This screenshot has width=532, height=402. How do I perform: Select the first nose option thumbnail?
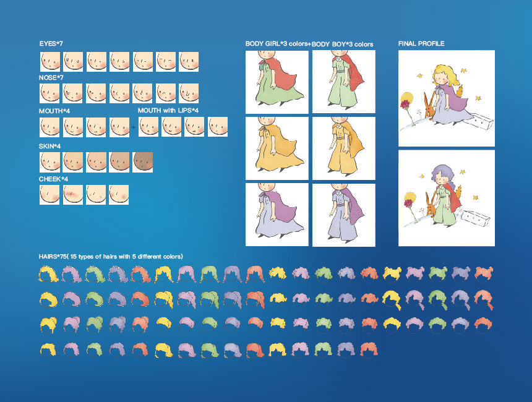pyautogui.click(x=49, y=93)
